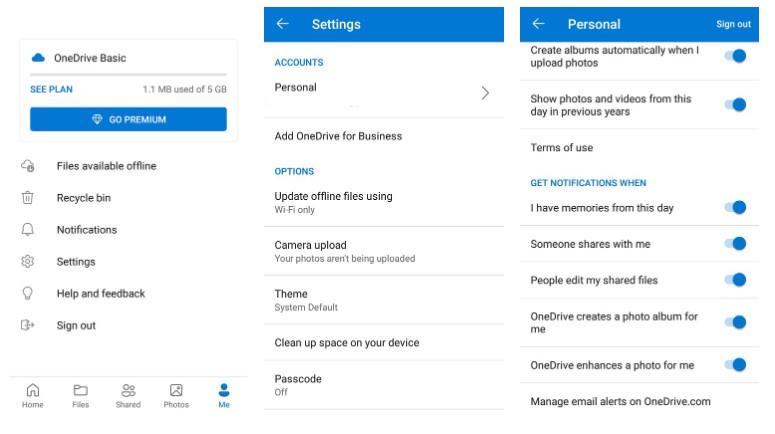
Task: Click the storage usage progress bar
Action: (x=129, y=75)
